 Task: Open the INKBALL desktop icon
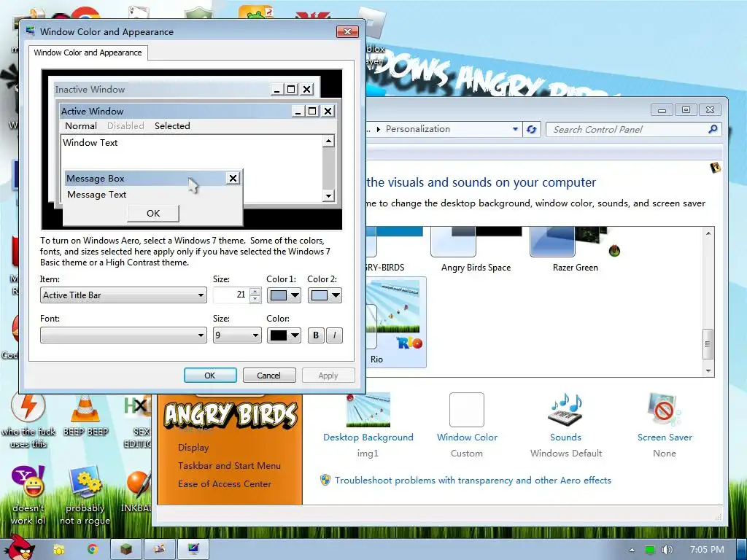pos(139,483)
